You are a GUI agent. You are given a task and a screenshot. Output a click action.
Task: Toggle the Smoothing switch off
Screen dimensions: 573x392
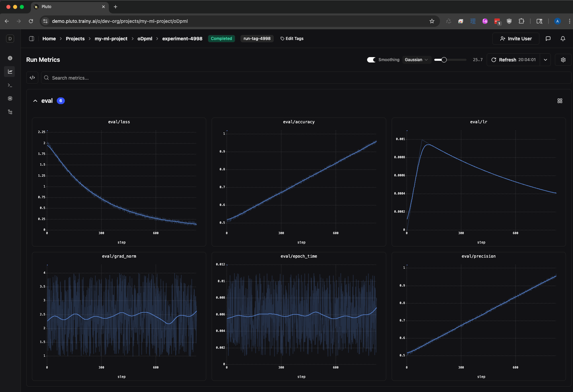(371, 60)
